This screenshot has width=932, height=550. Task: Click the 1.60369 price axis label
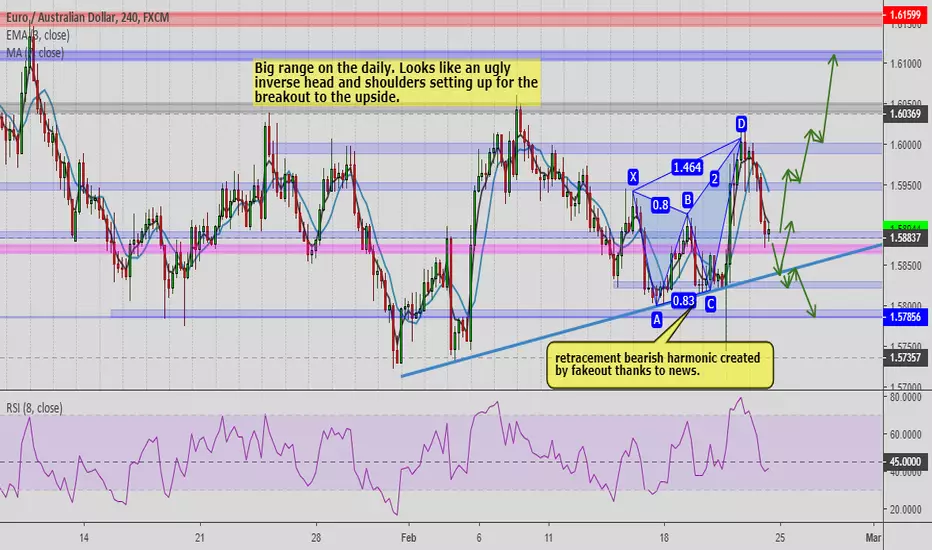pos(906,114)
